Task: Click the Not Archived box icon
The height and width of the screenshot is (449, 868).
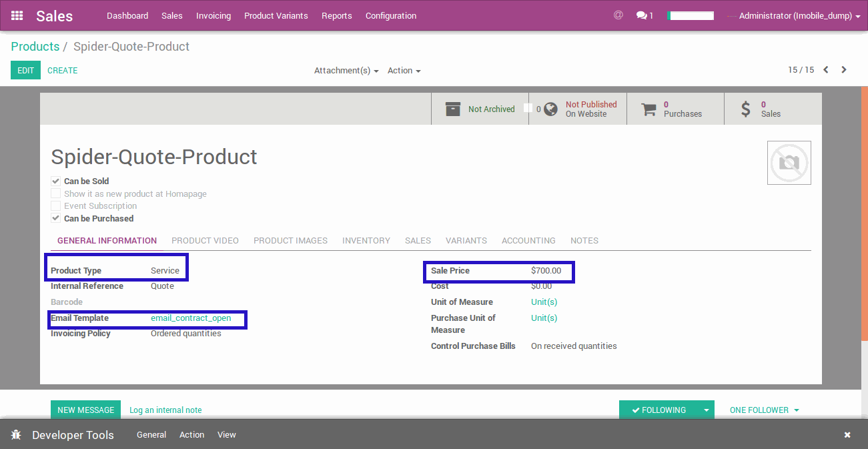Action: click(x=453, y=109)
